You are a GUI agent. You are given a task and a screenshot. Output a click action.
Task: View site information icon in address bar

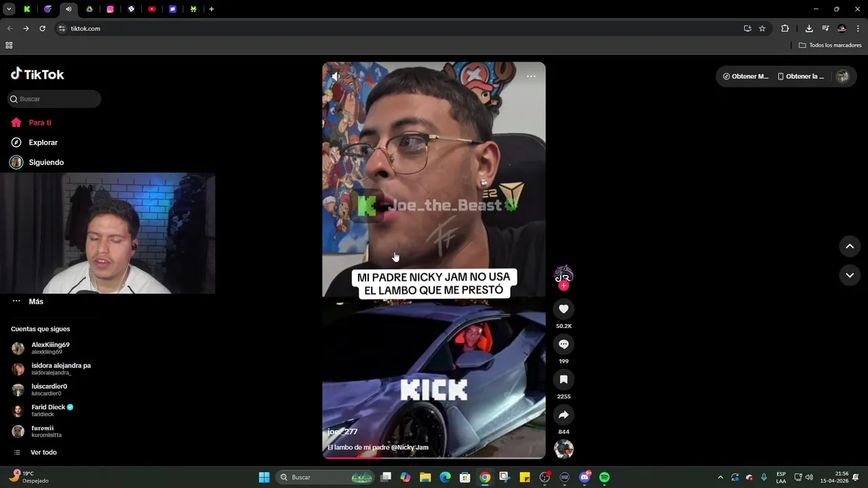(62, 28)
